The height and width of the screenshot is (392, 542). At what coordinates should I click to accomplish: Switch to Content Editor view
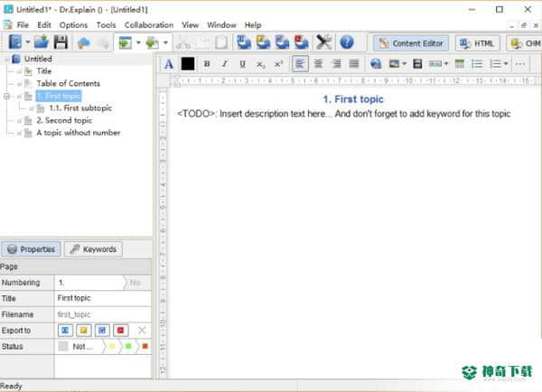pos(411,43)
